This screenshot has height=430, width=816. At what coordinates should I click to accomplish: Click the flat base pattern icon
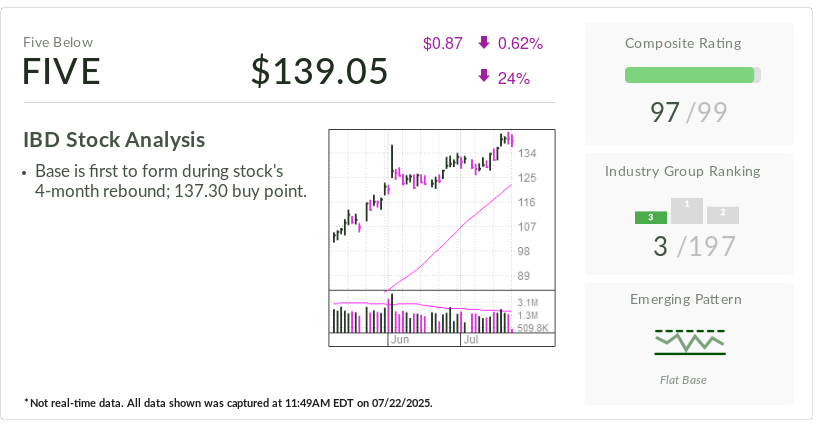[690, 341]
